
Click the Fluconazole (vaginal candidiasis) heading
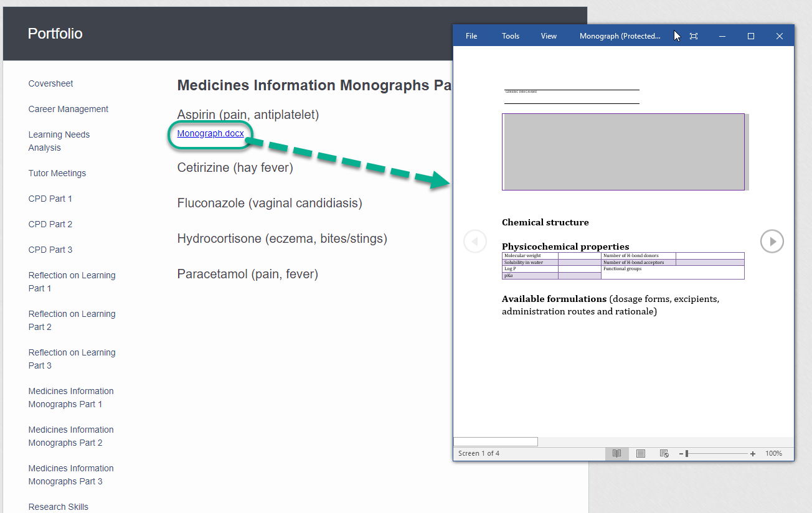click(270, 203)
